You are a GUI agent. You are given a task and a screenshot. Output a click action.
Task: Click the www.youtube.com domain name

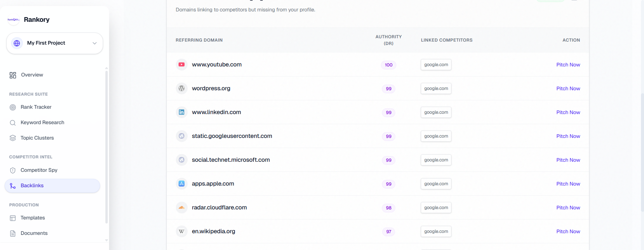click(217, 64)
